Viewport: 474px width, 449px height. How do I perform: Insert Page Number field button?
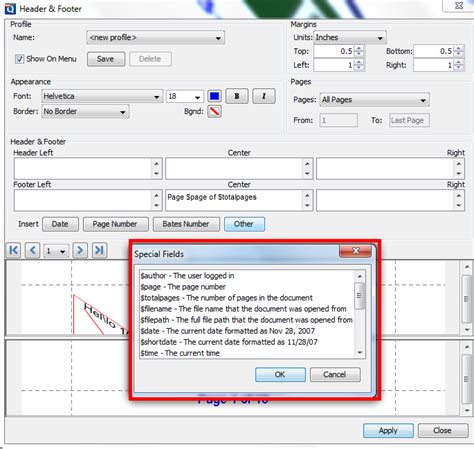[115, 224]
